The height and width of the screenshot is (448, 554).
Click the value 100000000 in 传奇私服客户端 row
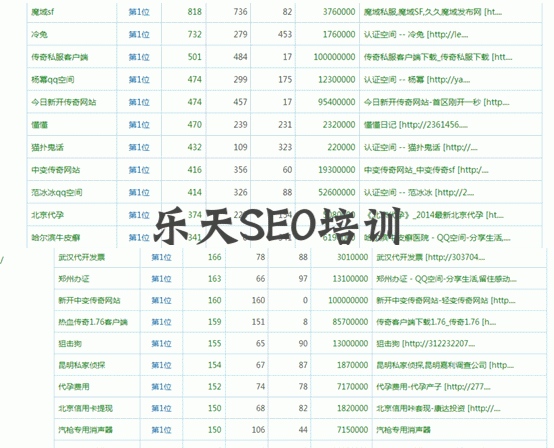335,57
